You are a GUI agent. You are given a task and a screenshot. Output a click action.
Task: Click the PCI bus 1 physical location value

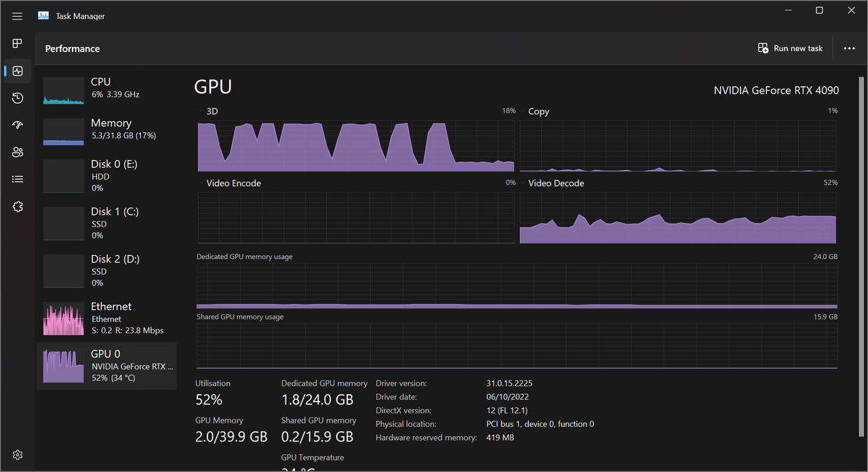tap(540, 424)
